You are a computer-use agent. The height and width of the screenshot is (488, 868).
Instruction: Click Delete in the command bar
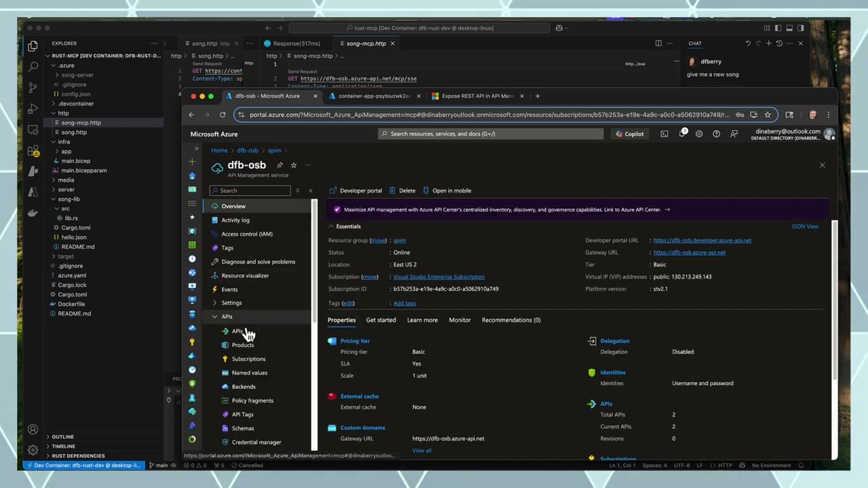(x=402, y=190)
